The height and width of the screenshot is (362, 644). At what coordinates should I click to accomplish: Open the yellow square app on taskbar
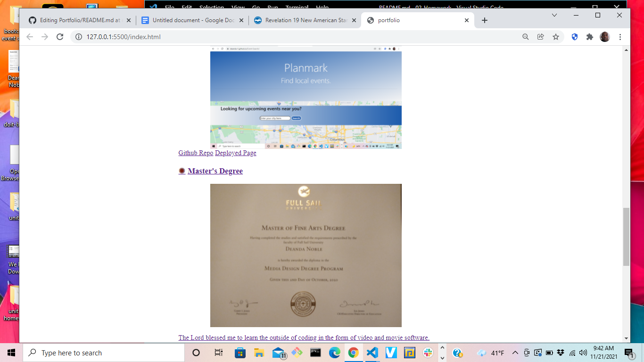click(x=410, y=353)
